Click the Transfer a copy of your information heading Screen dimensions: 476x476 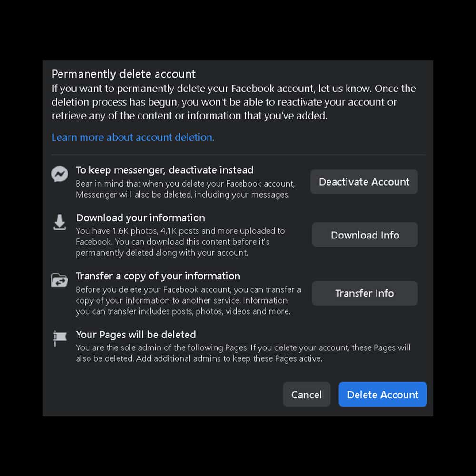158,276
